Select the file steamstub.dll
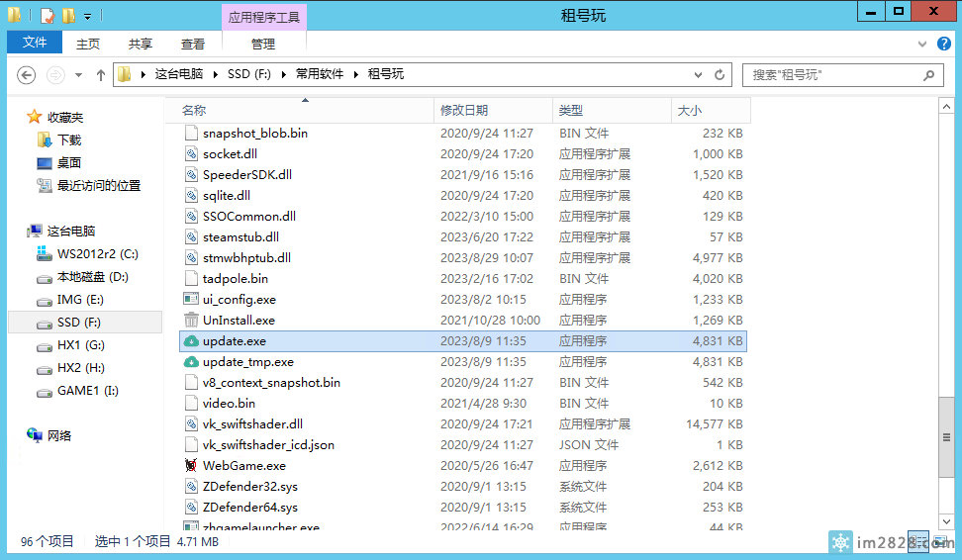Viewport: 962px width, 560px height. click(x=463, y=236)
